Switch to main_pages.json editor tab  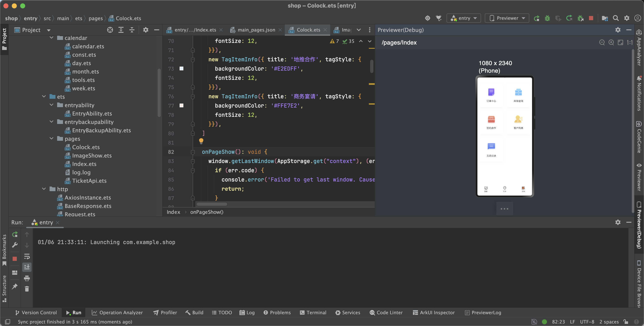pyautogui.click(x=256, y=30)
